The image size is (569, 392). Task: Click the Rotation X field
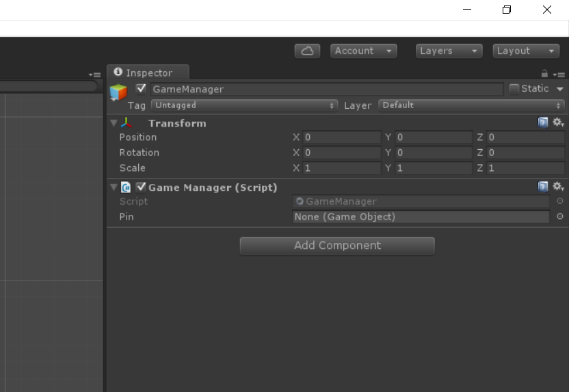click(342, 153)
